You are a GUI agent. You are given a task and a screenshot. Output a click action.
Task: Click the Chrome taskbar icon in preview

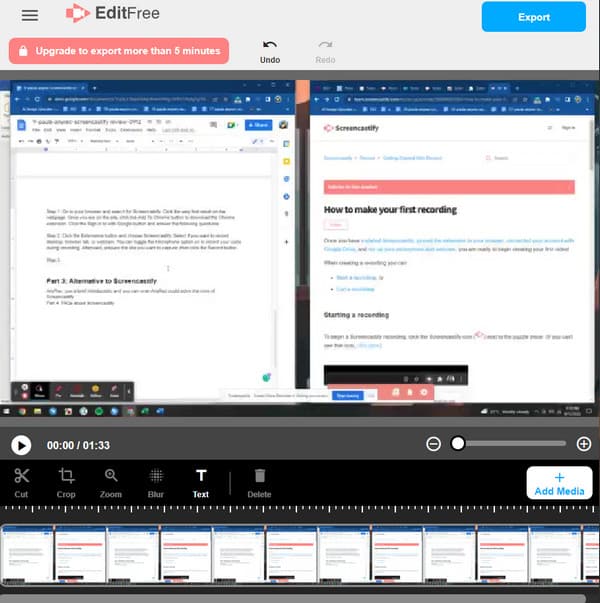coord(22,411)
